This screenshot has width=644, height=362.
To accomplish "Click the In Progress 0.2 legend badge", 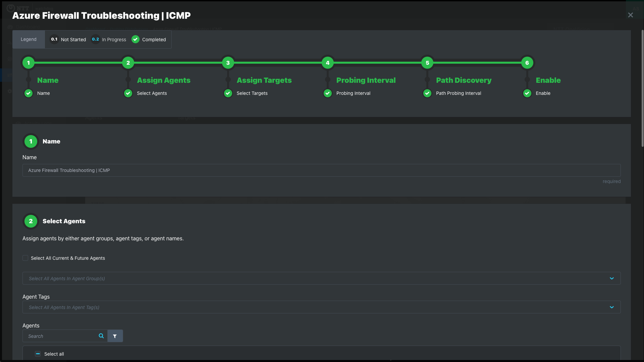I will (x=96, y=39).
